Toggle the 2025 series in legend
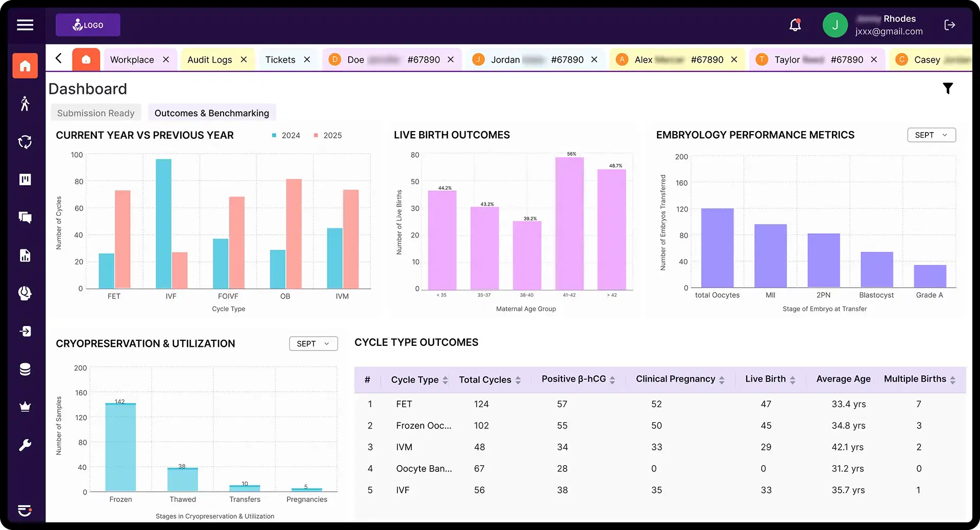This screenshot has height=530, width=980. coord(327,135)
